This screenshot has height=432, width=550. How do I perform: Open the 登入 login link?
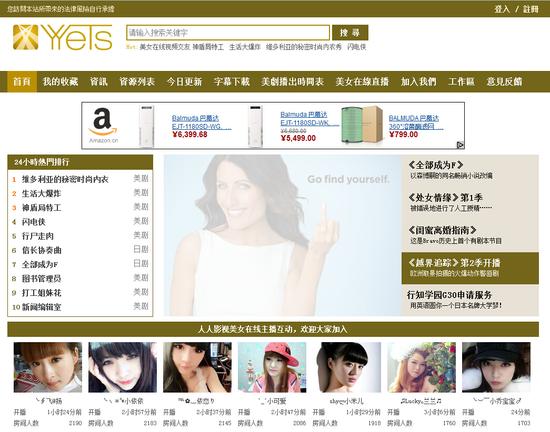tap(502, 9)
